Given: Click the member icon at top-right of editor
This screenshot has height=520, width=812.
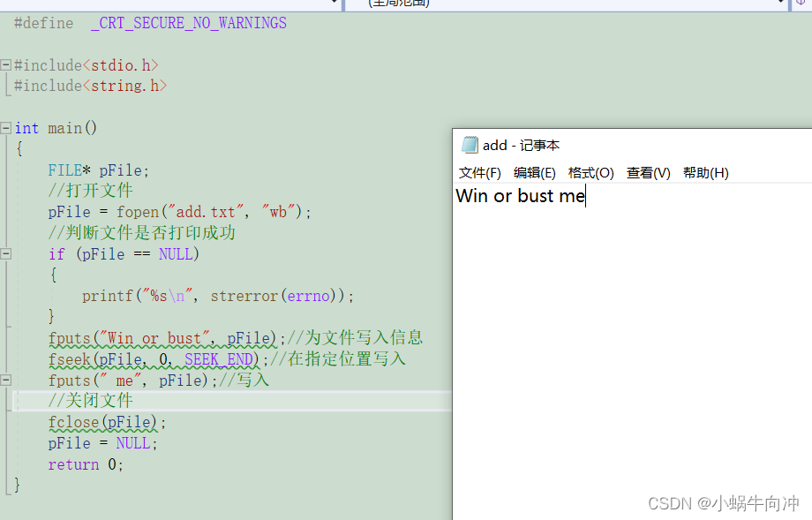Looking at the screenshot, I should (800, 4).
